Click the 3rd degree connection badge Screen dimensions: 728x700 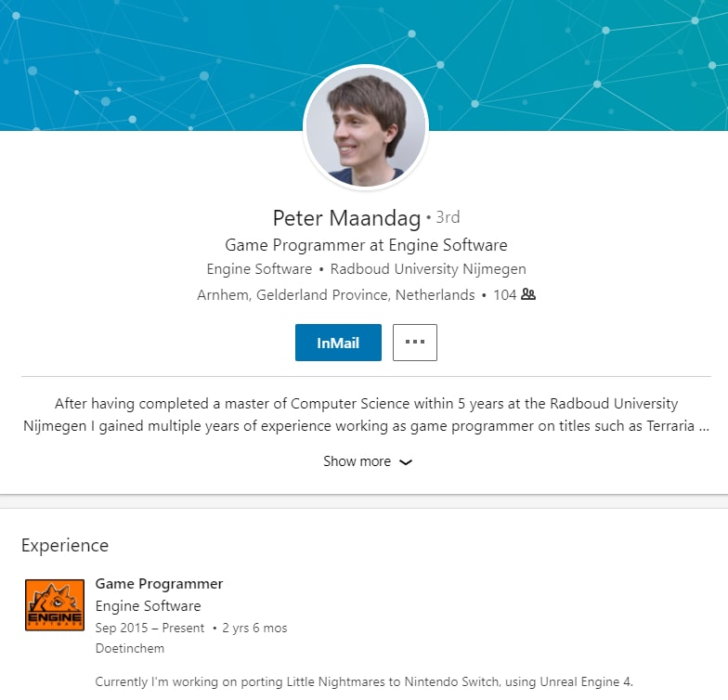pyautogui.click(x=448, y=218)
